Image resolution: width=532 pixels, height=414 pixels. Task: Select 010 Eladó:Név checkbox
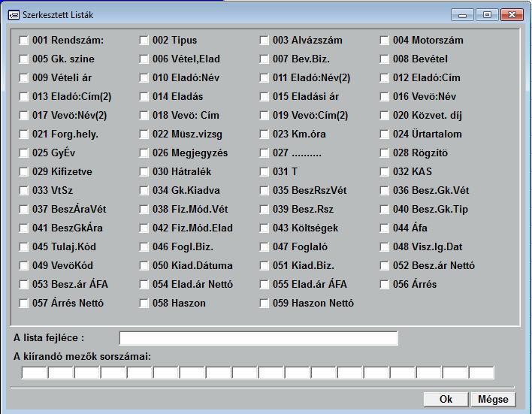[144, 77]
